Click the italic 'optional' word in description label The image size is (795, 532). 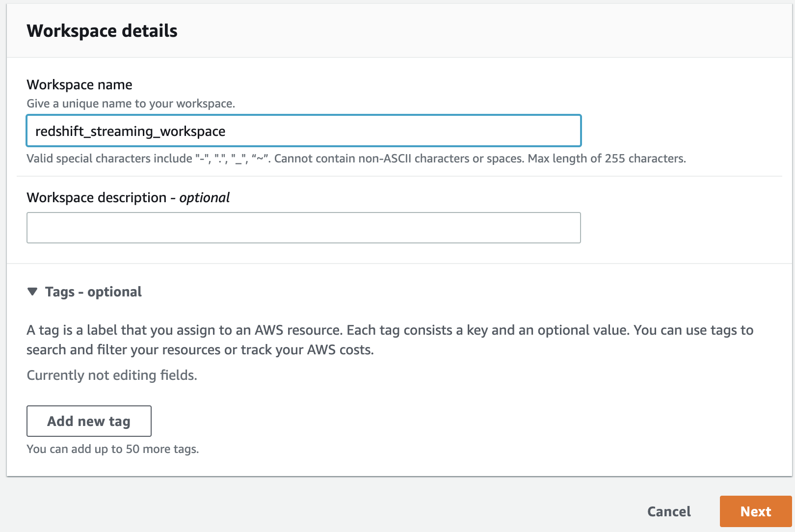(205, 198)
